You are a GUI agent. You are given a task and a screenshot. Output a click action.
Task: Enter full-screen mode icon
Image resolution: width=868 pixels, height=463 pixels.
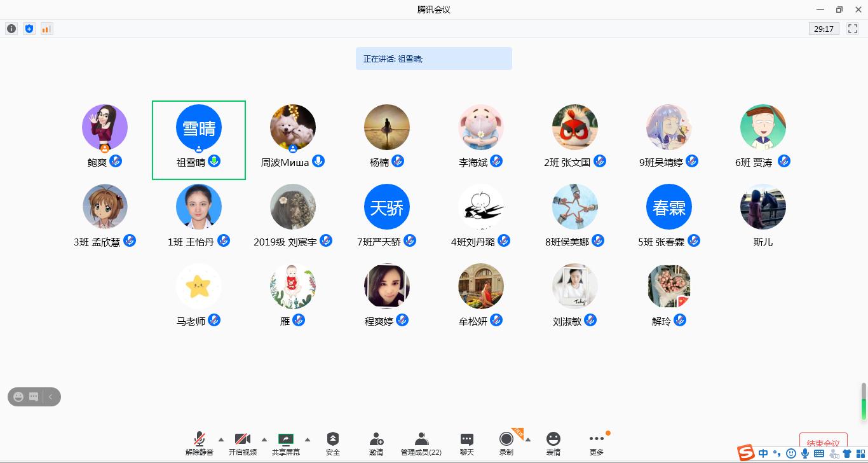pos(853,29)
